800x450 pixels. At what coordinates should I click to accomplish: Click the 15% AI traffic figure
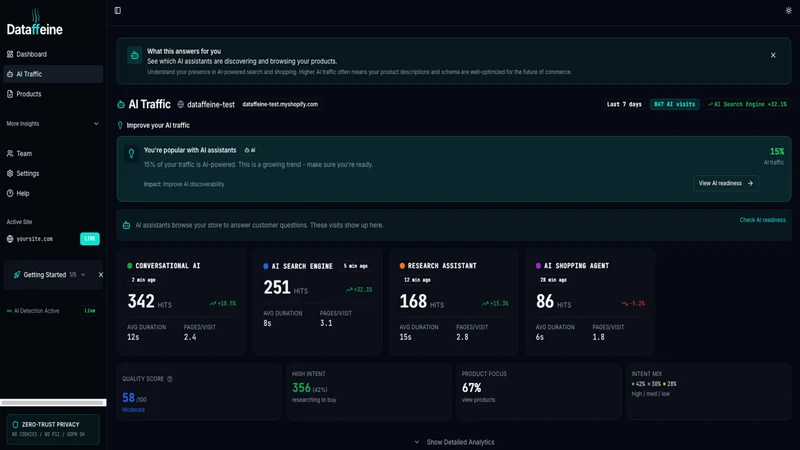[x=777, y=152]
